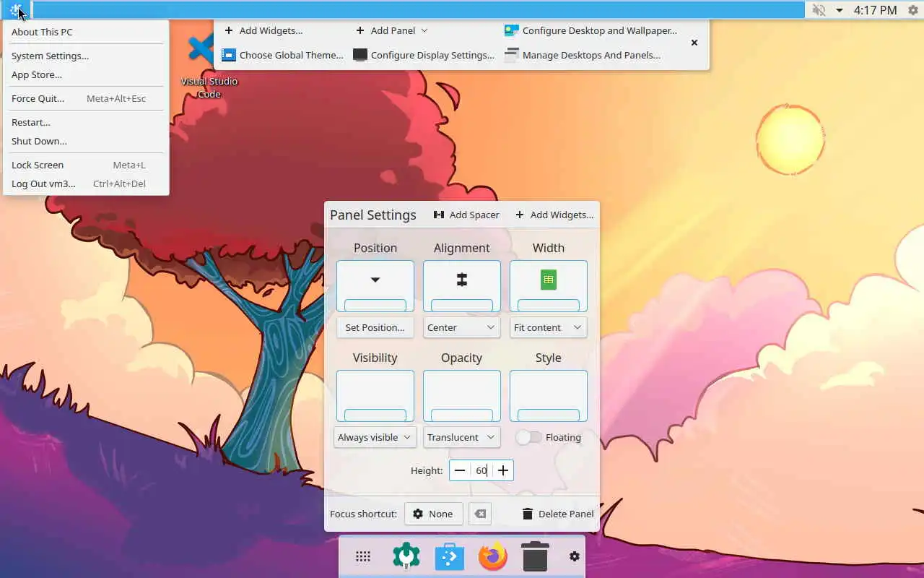Open Configure Desktop and Wallpaper
This screenshot has height=578, width=924.
[591, 30]
